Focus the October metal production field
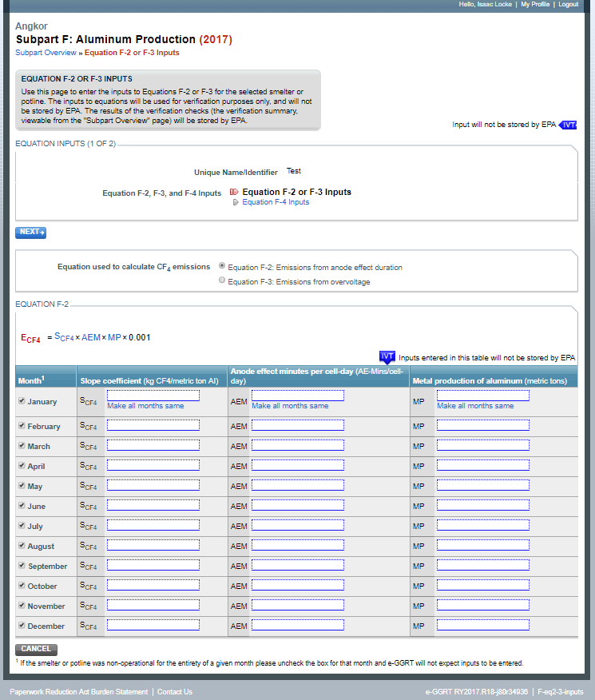595x700 pixels. point(483,585)
